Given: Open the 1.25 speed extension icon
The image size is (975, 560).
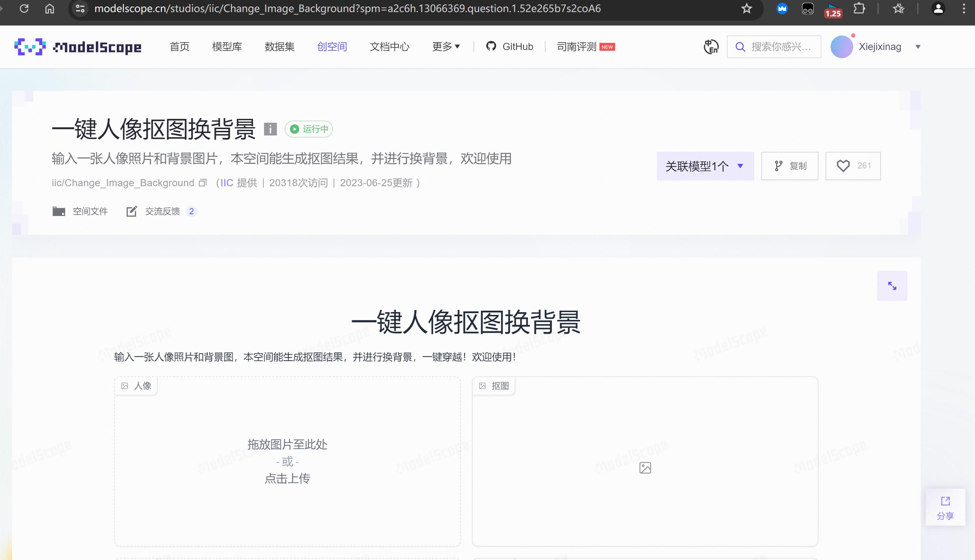Looking at the screenshot, I should click(833, 10).
